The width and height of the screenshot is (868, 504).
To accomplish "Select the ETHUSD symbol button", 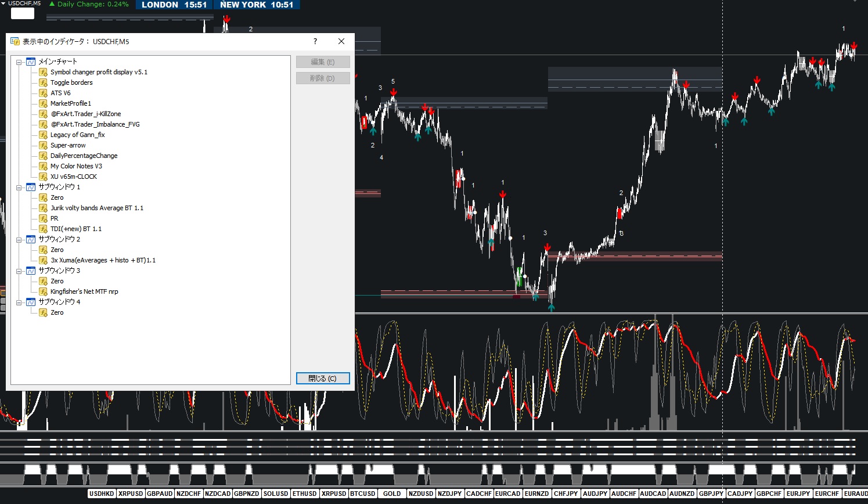I will (x=305, y=494).
